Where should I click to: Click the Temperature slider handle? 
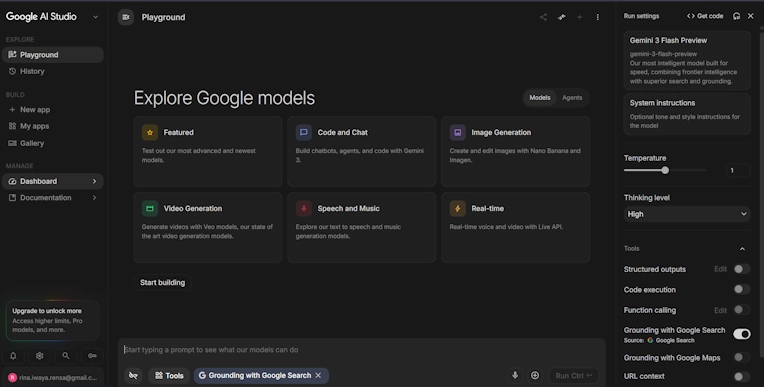tap(665, 170)
